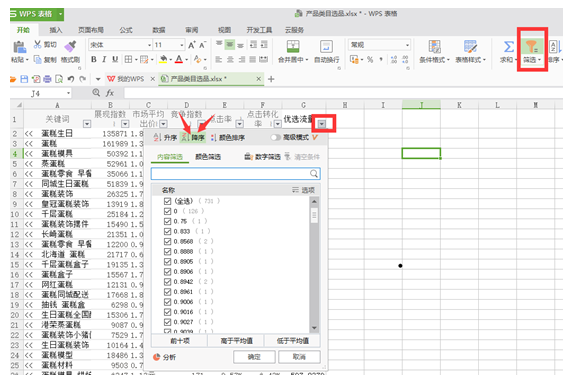Screen dimensions: 567x382
Task: Open the filter arrow on column G header
Action: pyautogui.click(x=322, y=124)
